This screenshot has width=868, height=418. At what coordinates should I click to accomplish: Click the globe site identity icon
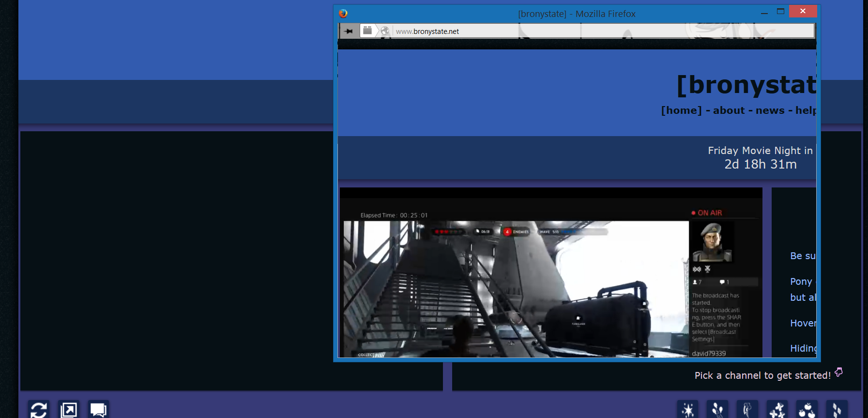click(x=385, y=31)
